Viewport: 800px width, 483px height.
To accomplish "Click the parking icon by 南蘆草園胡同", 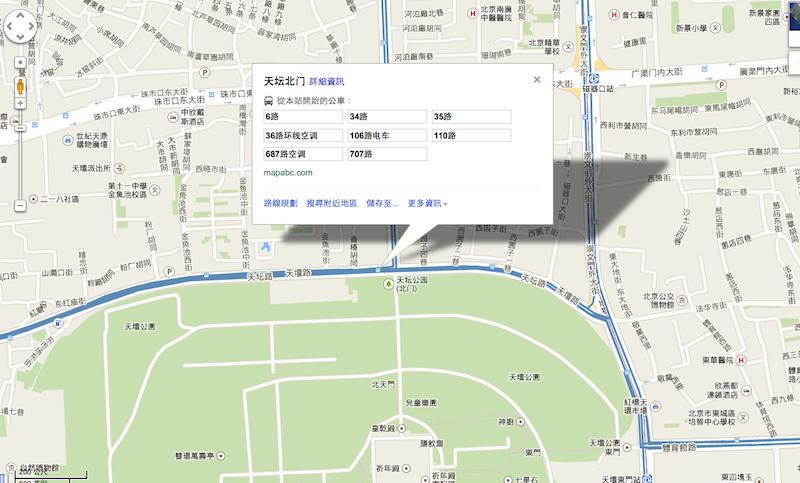I will coord(205,72).
